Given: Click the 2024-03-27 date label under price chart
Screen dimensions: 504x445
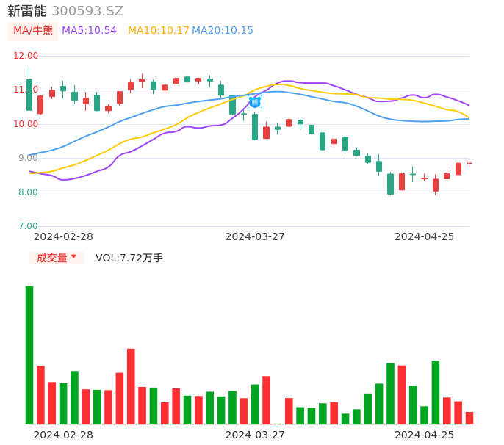Looking at the screenshot, I should coord(254,236).
